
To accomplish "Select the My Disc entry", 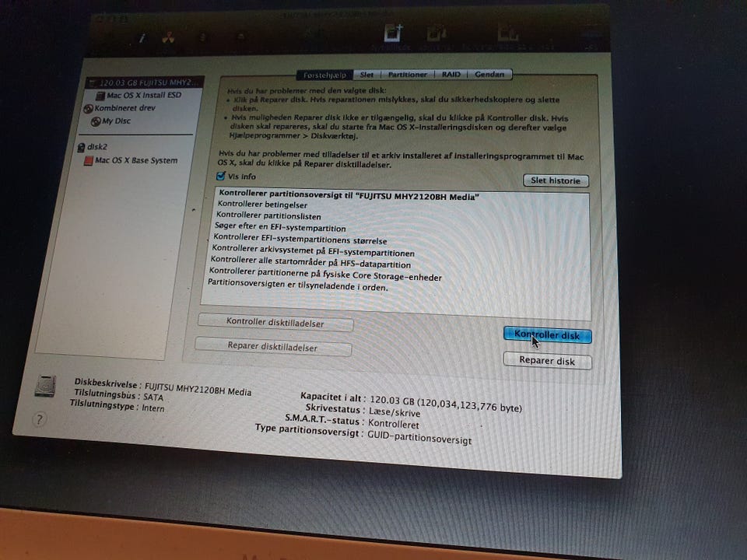I will [110, 121].
